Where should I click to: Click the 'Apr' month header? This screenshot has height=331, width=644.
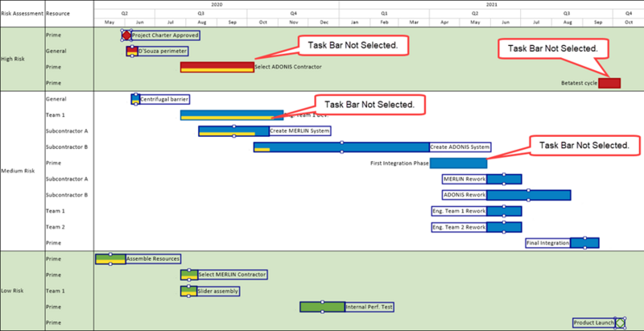[444, 23]
